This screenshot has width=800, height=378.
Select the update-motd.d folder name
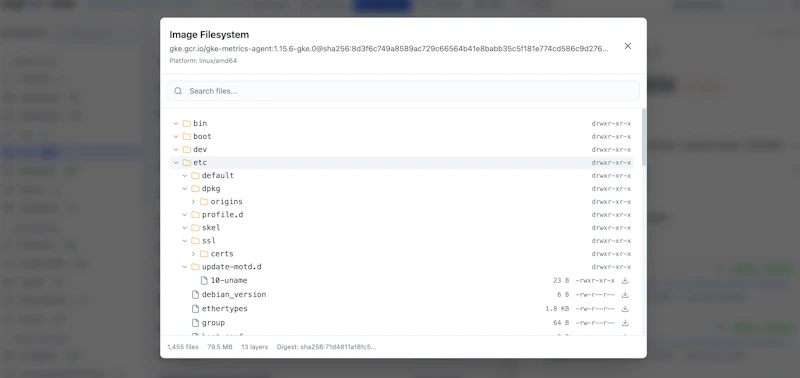(232, 267)
